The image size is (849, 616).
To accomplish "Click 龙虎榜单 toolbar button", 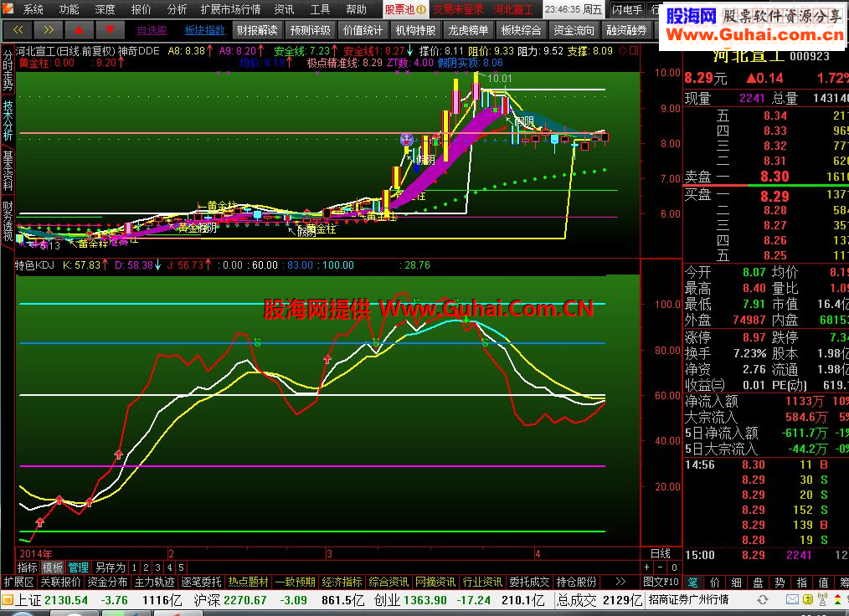I will 468,30.
